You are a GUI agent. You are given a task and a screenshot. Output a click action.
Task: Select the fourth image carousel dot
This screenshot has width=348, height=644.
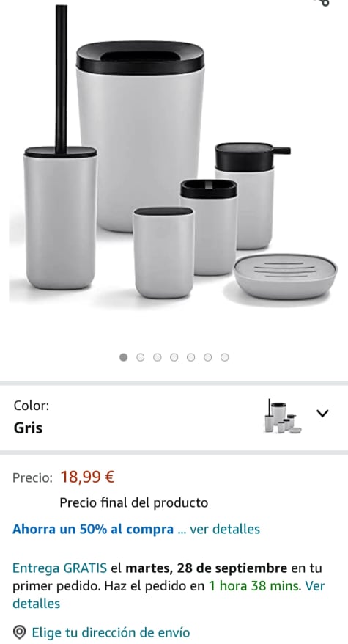174,357
